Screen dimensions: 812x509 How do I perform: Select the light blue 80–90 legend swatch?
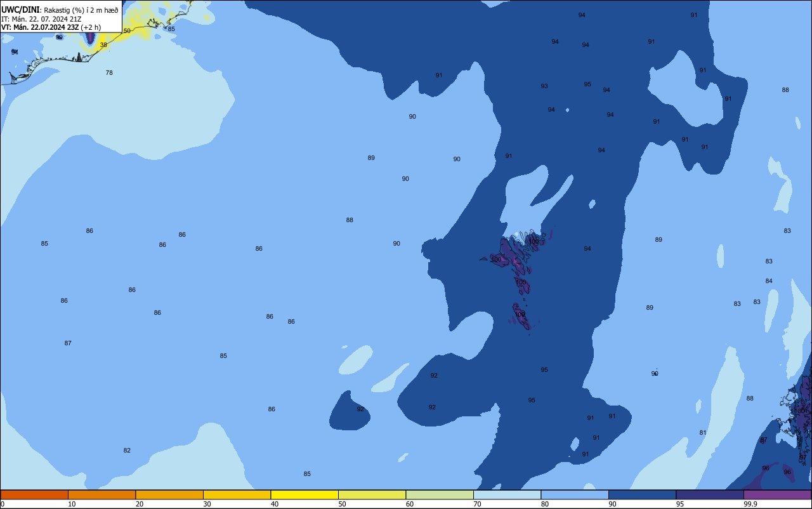[x=575, y=494]
